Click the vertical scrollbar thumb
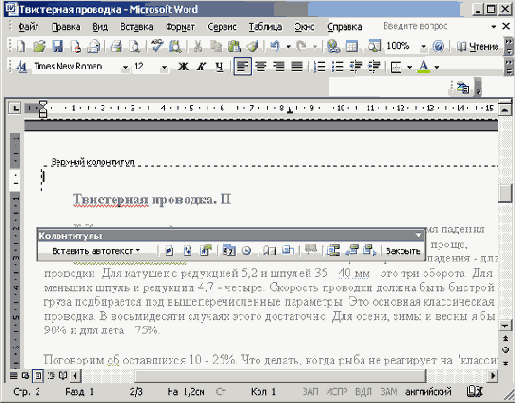The height and width of the screenshot is (403, 515). point(505,193)
